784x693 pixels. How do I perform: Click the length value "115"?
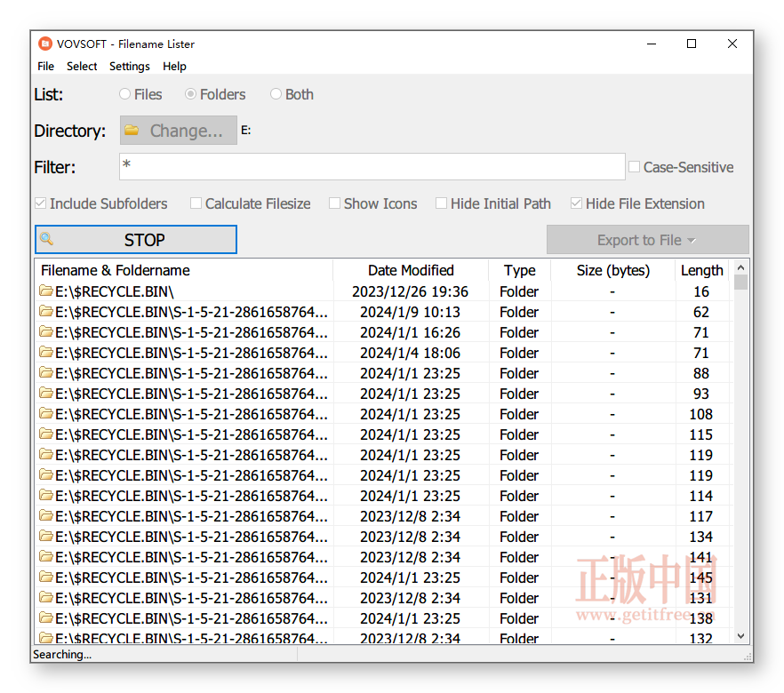(x=701, y=434)
